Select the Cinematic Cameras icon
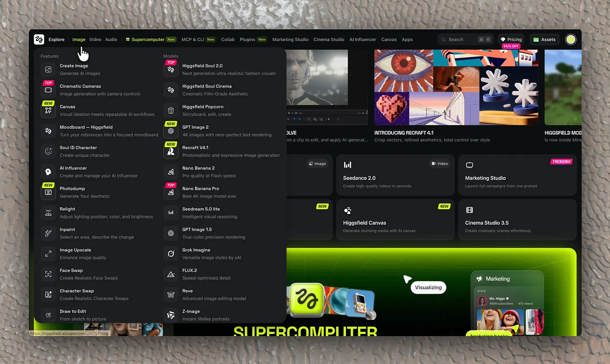610x364 pixels. [x=48, y=90]
